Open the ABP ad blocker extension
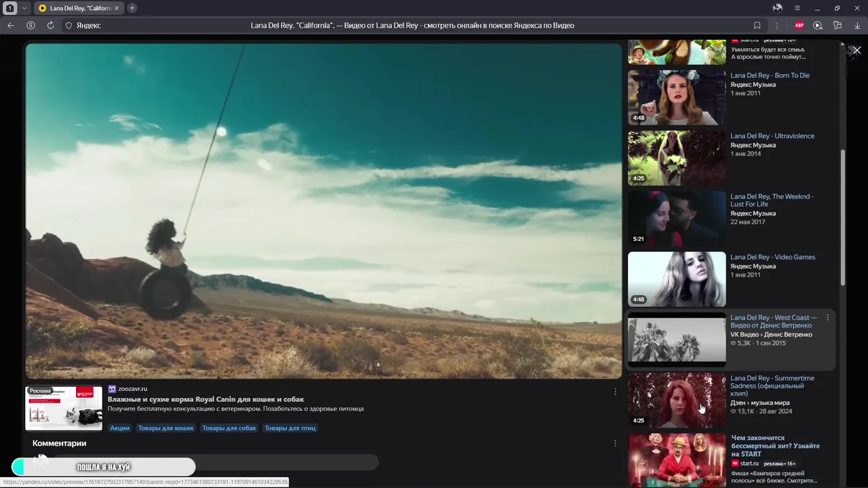Screen dimensions: 868x488 (799, 25)
